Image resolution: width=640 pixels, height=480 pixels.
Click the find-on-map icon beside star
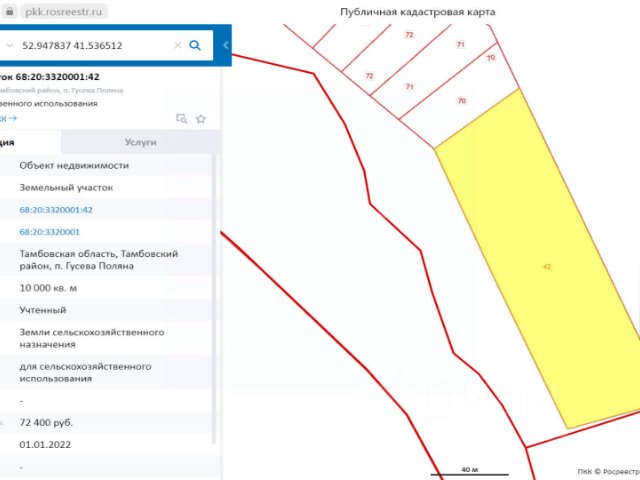point(182,119)
